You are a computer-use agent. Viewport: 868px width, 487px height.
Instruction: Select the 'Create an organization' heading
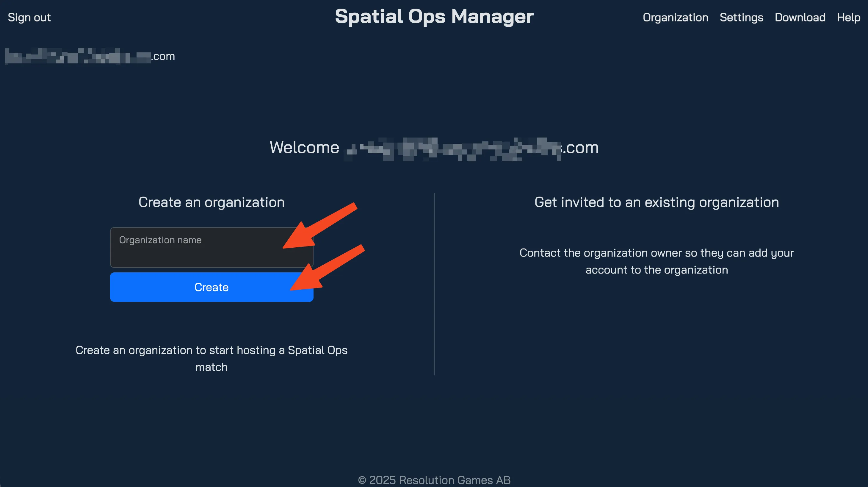point(211,202)
